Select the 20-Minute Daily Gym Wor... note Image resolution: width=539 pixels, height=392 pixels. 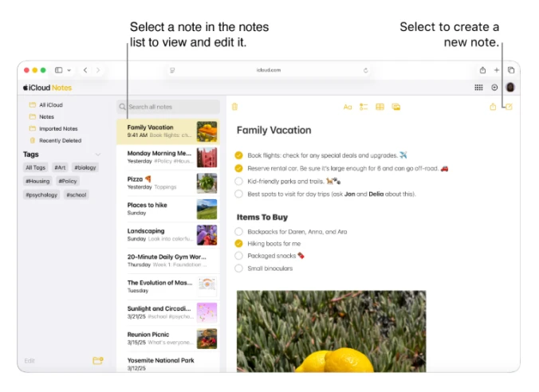pos(168,261)
